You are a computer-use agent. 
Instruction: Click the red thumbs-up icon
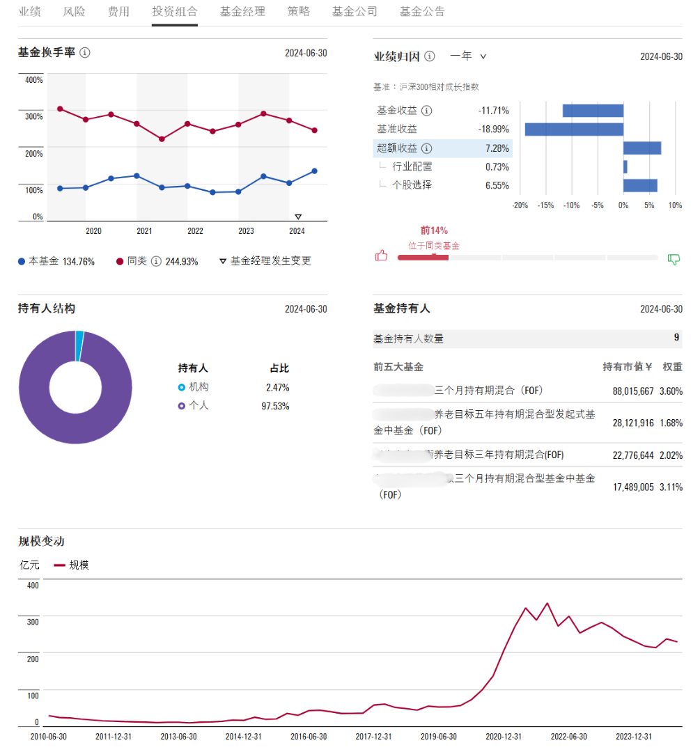(x=382, y=255)
